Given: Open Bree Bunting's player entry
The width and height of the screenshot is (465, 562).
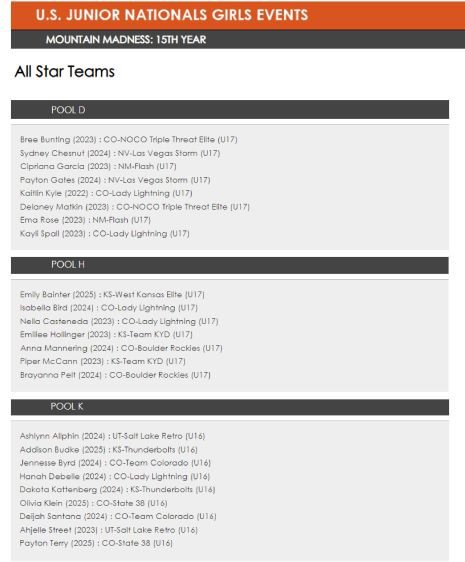Looking at the screenshot, I should [x=129, y=139].
